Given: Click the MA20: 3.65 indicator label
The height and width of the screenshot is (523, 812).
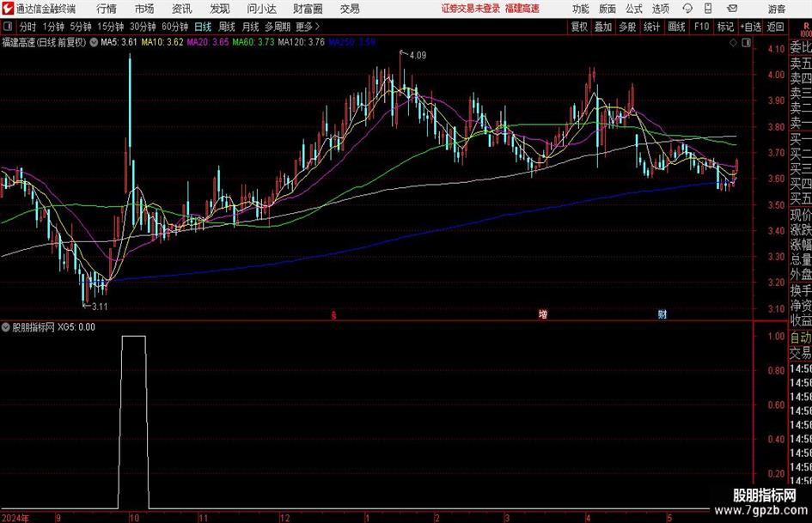Looking at the screenshot, I should pyautogui.click(x=208, y=42).
